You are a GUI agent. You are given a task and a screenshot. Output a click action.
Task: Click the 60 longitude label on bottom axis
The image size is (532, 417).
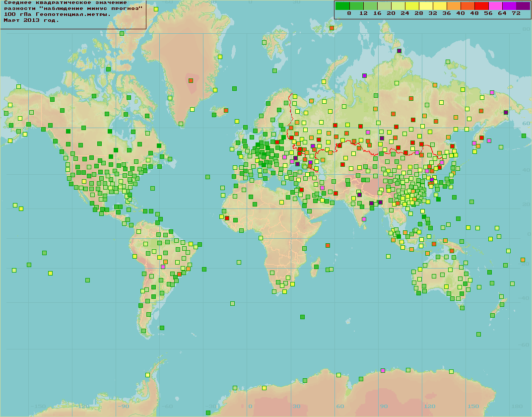click(340, 406)
